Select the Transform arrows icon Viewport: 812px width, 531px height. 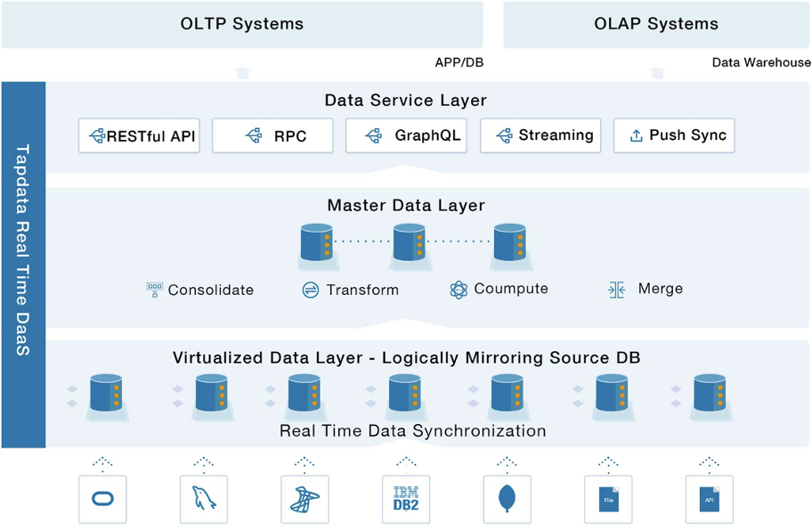pos(310,290)
